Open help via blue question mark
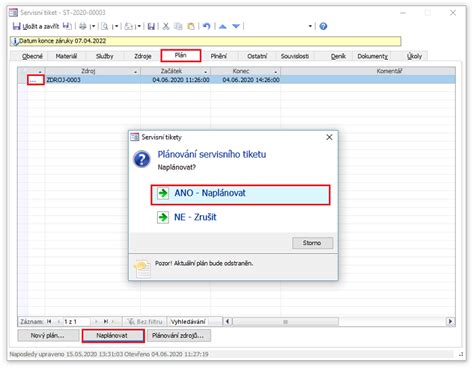Screen dimensions: 474x369 click(323, 26)
